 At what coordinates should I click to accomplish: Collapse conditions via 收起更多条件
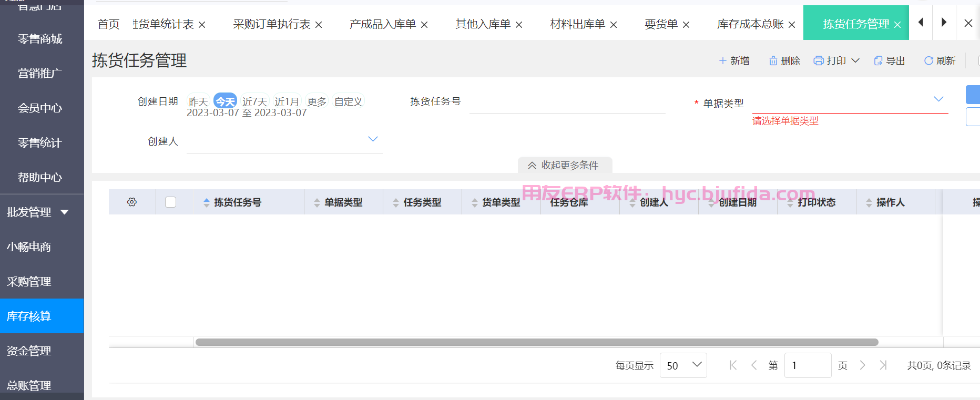pos(565,165)
